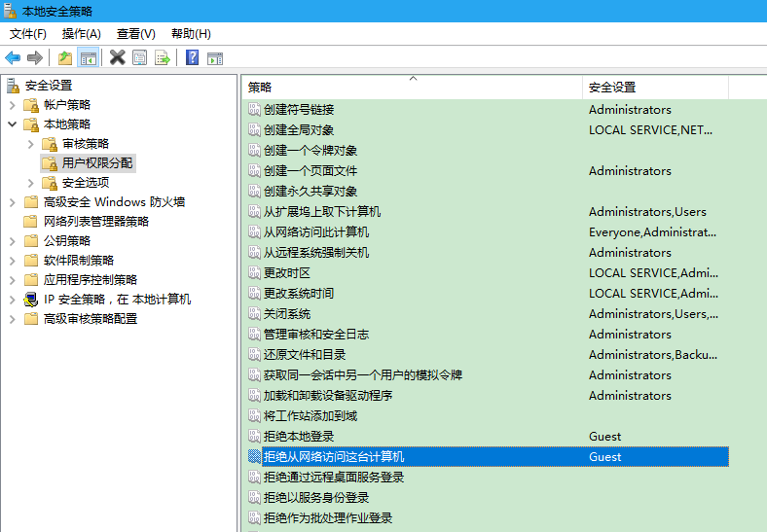Click the policy icon beside 拒绝本地登录
767x532 pixels.
coord(254,436)
